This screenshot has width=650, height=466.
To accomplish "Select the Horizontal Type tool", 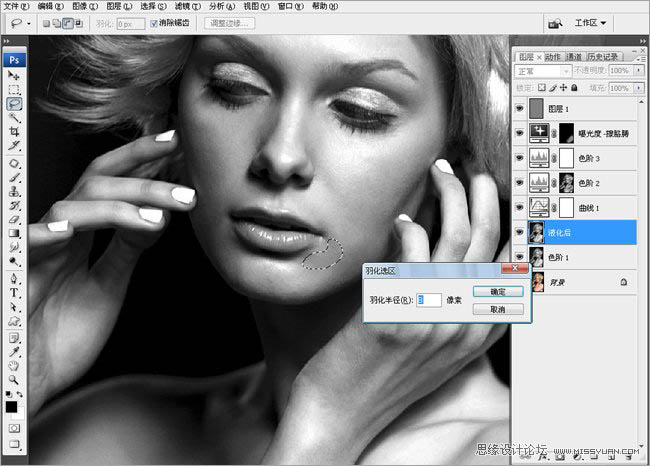I will click(14, 294).
